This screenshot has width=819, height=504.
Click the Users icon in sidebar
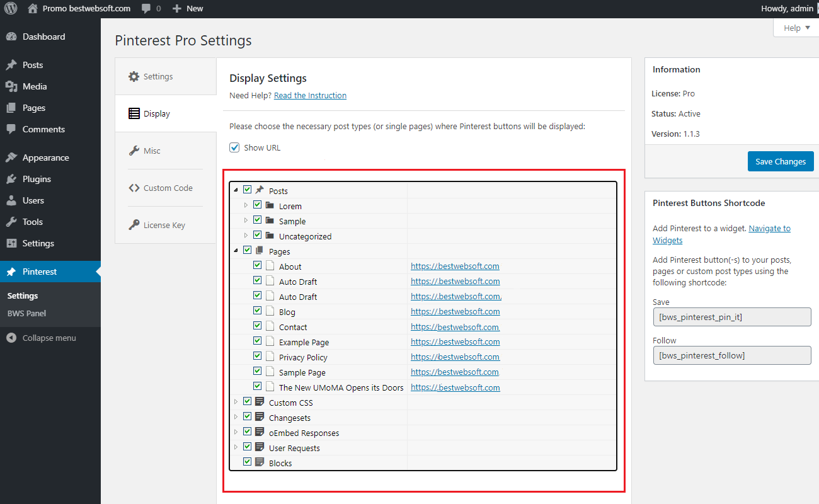(x=11, y=200)
